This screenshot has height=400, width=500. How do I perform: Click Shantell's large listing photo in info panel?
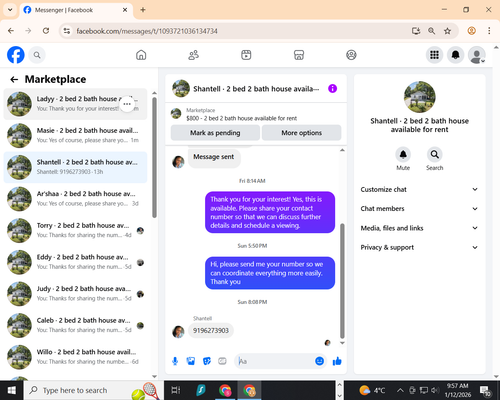tap(419, 97)
